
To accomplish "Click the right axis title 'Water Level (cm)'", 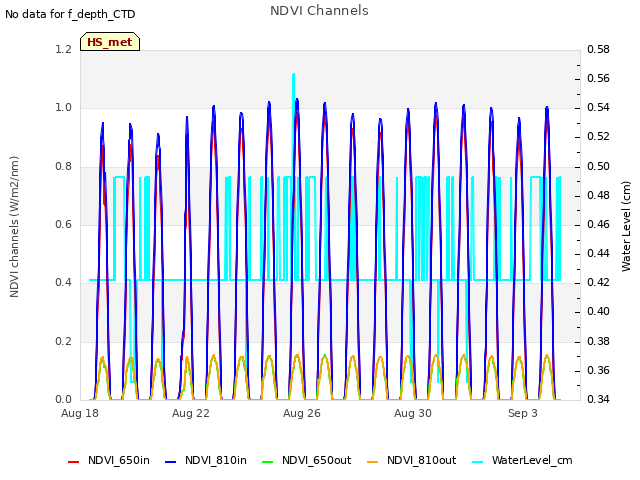I will click(x=626, y=227).
